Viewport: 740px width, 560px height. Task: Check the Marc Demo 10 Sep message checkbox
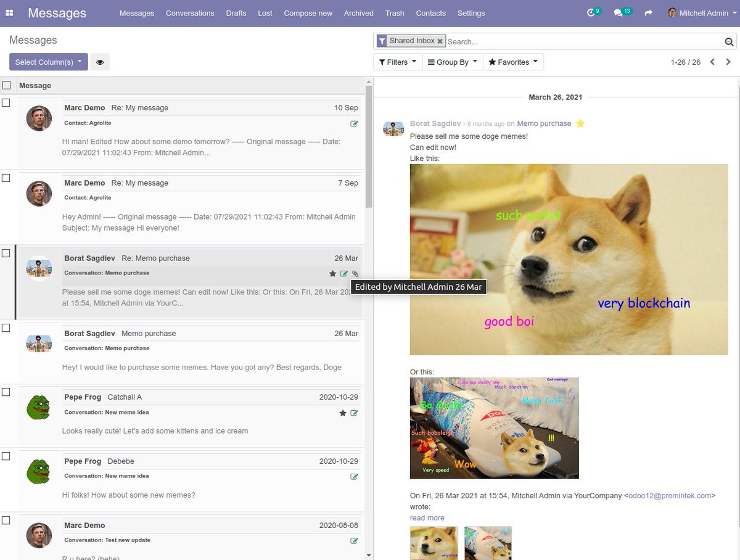(x=6, y=102)
